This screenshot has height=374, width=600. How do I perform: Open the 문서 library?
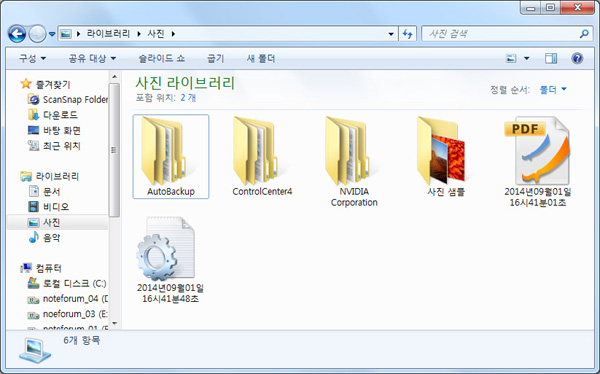coord(44,191)
